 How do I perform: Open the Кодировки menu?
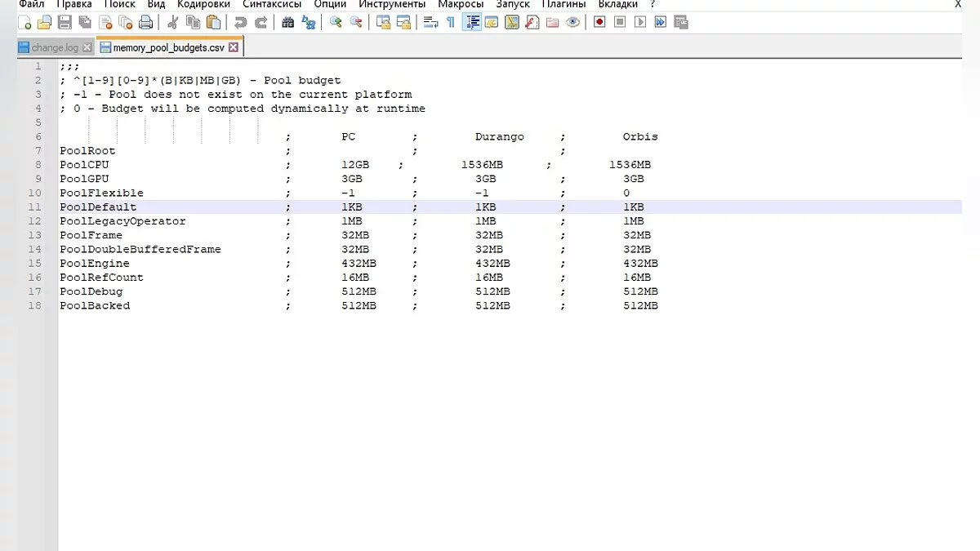point(203,4)
